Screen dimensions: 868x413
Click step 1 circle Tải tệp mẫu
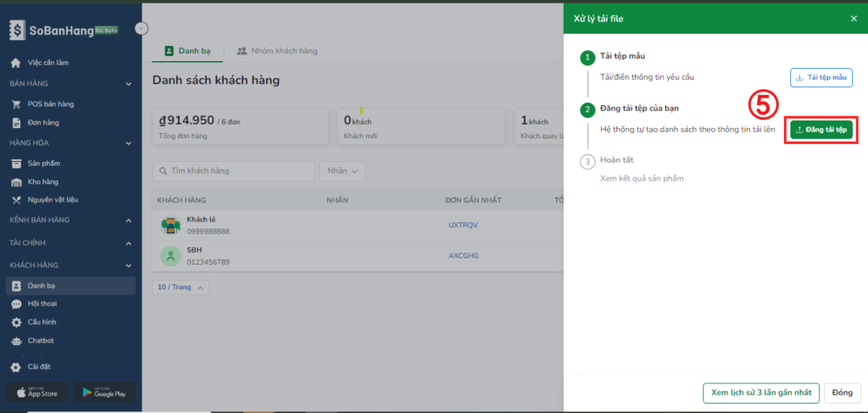point(587,58)
